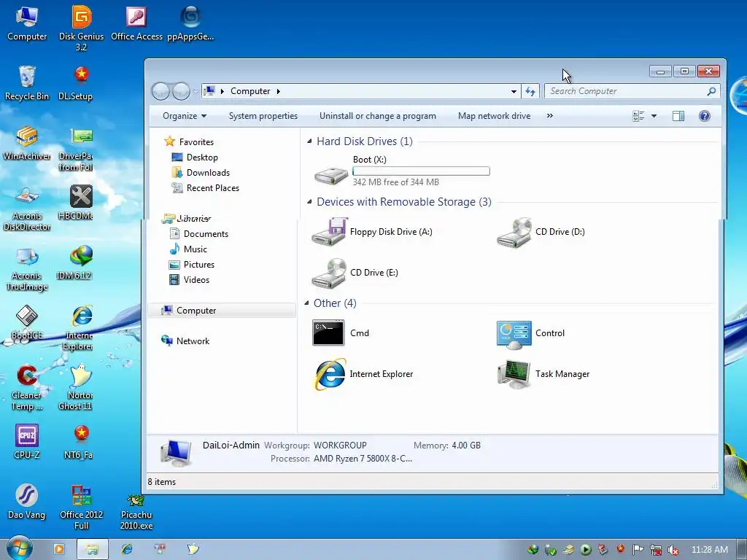
Task: Open the Organize dropdown menu
Action: pyautogui.click(x=185, y=116)
